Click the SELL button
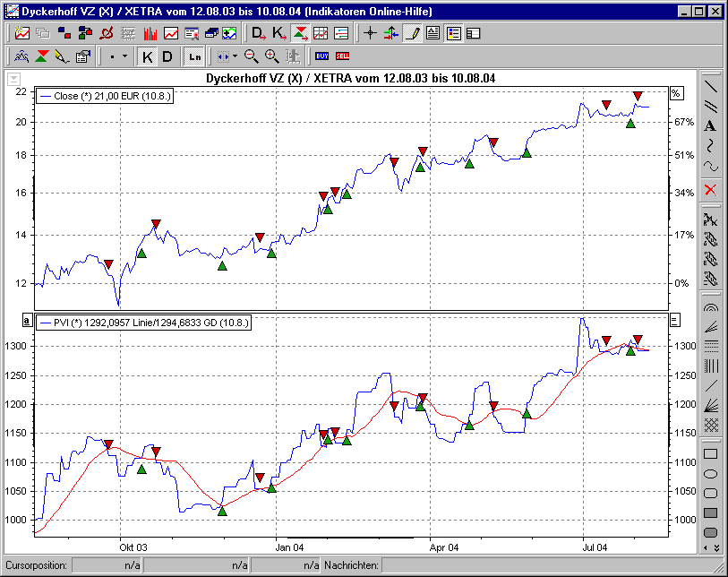Image resolution: width=728 pixels, height=577 pixels. (343, 56)
